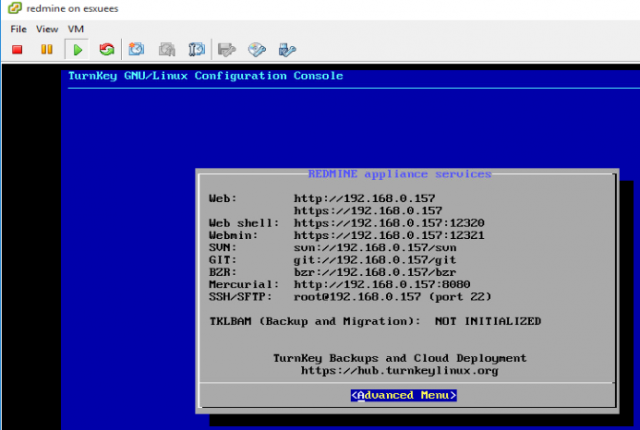
Task: Click the git://192.168.0.157/git address
Action: tap(375, 260)
